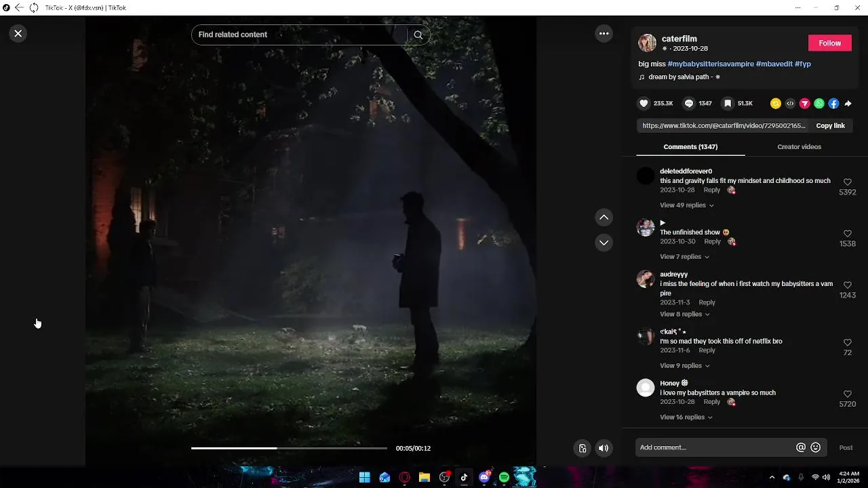Screen dimensions: 868x488
Task: Reload the page with the refresh icon
Action: [x=33, y=7]
